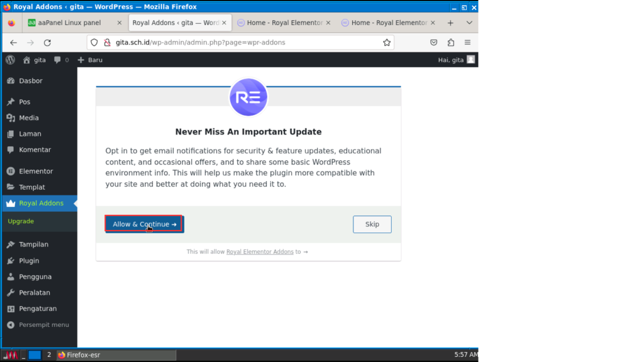Open the Elementor sidebar menu item

click(x=36, y=171)
